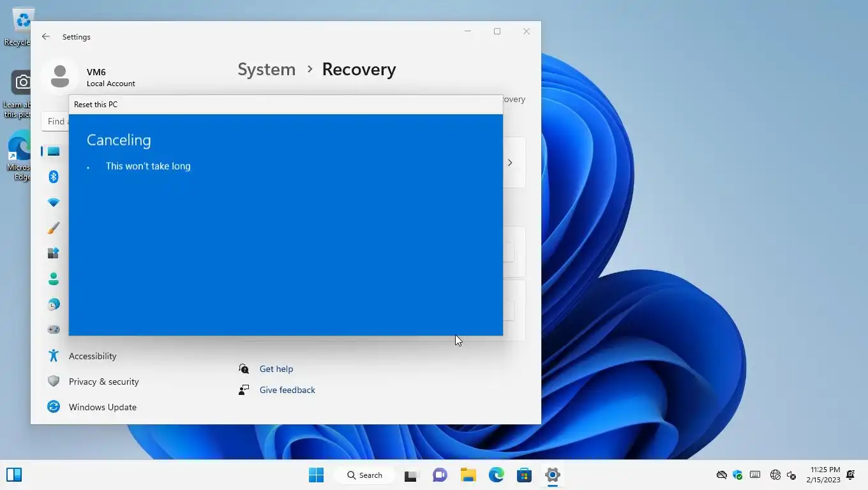Screen dimensions: 868x490
Task: Select the Time & language globe clock icon
Action: click(x=54, y=304)
